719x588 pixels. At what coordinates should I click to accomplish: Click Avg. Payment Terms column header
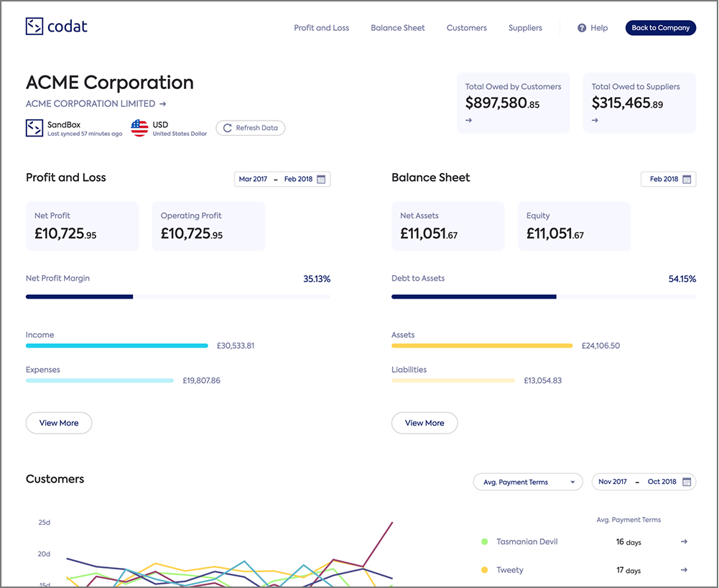click(628, 520)
